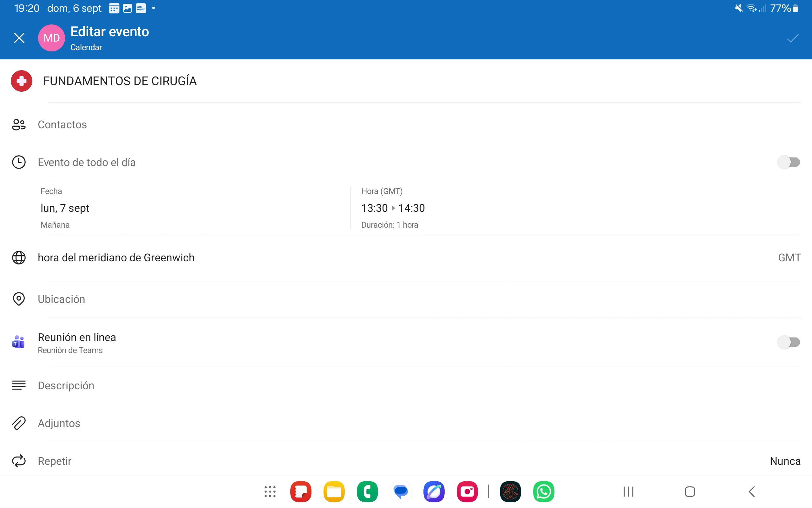Tap the GMT time zone value
812x508 pixels.
pyautogui.click(x=789, y=258)
